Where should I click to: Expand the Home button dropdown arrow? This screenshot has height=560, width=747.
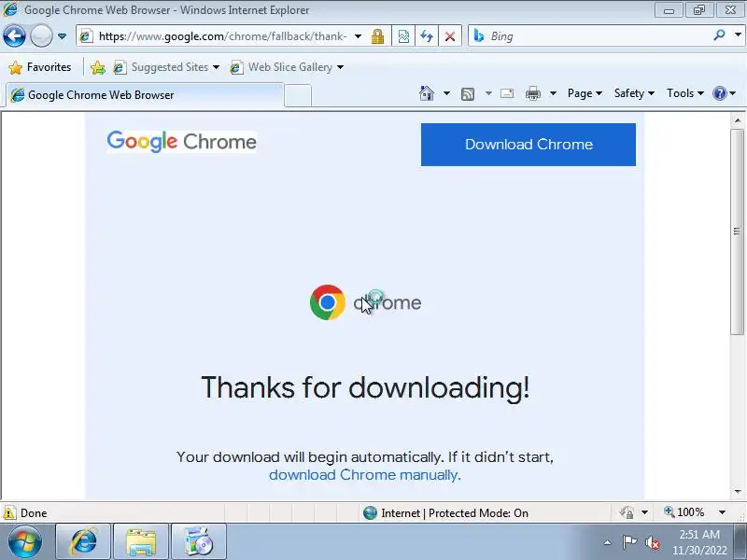tap(446, 93)
